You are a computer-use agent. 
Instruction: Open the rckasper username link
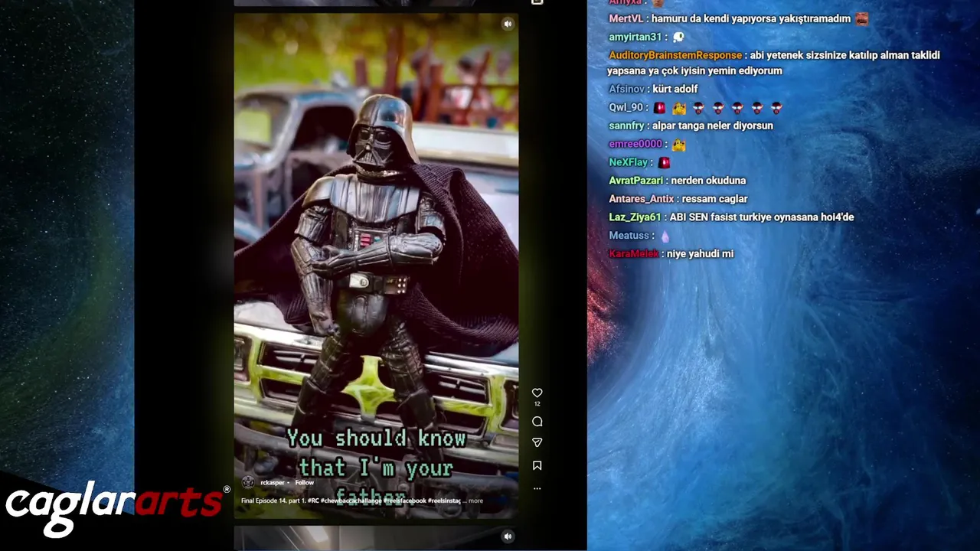(x=272, y=483)
